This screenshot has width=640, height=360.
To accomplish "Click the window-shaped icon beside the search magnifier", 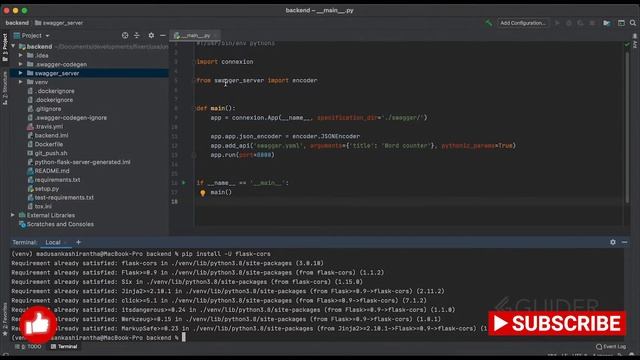I will tap(621, 23).
